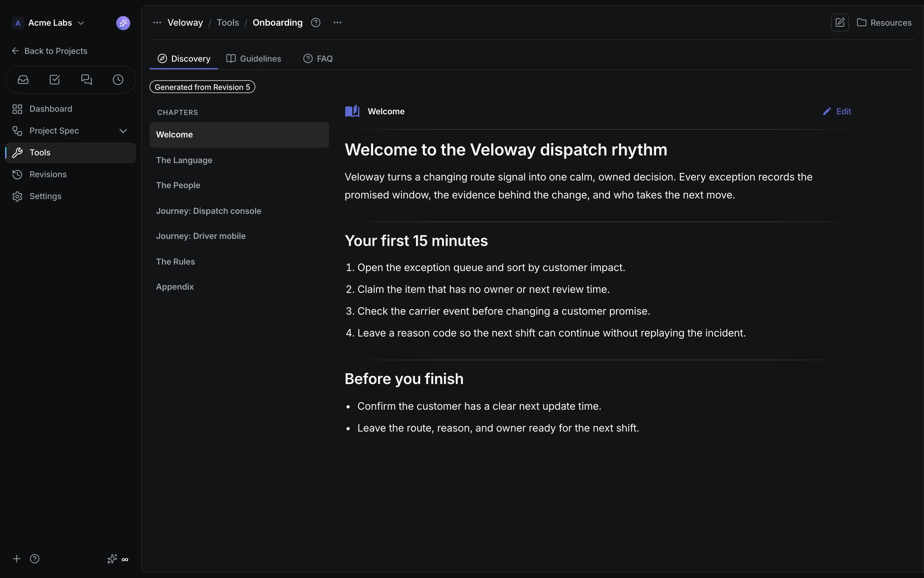Screen dimensions: 924x578
Task: Click the Your first 15 minutes heading
Action: click(416, 241)
